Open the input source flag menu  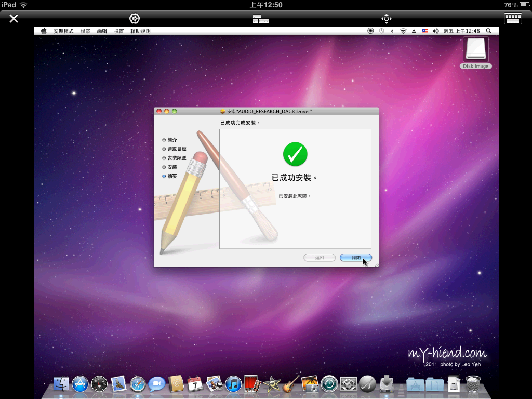point(425,31)
